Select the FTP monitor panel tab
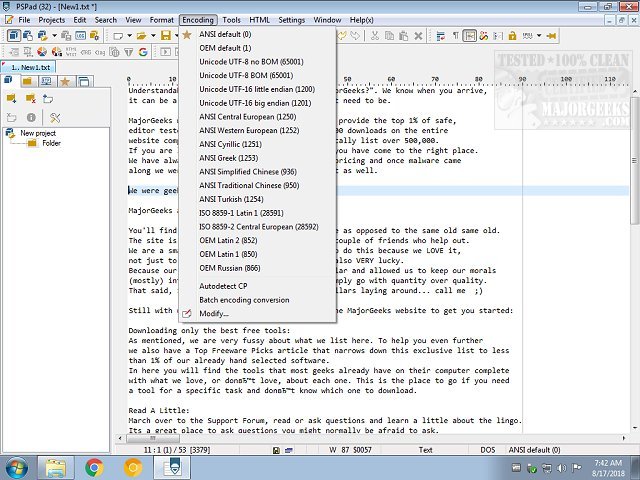This screenshot has width=640, height=480. [x=47, y=82]
